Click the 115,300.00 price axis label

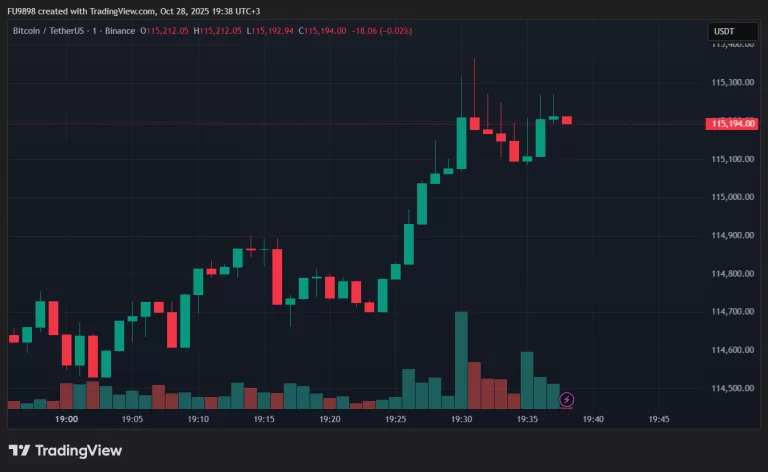pos(732,83)
